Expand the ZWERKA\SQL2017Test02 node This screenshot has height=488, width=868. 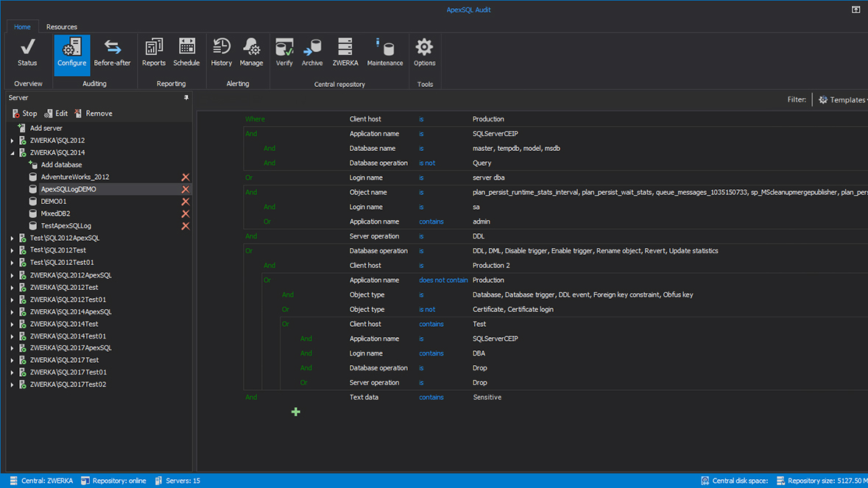point(13,384)
